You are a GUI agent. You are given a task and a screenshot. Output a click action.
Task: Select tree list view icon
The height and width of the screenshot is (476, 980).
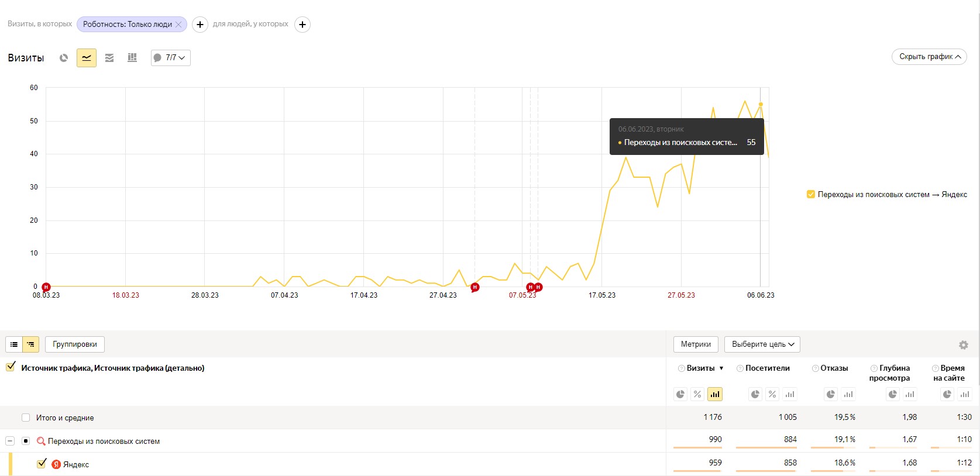pos(30,344)
